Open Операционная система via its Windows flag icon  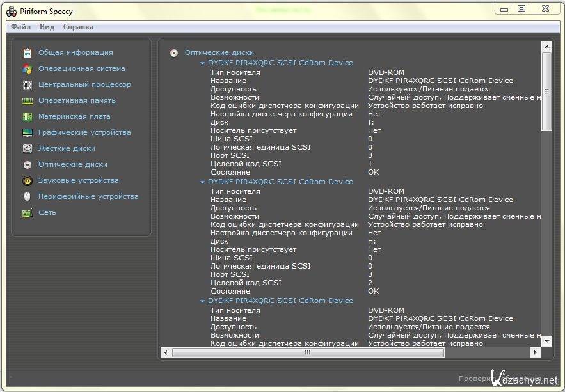[x=28, y=68]
